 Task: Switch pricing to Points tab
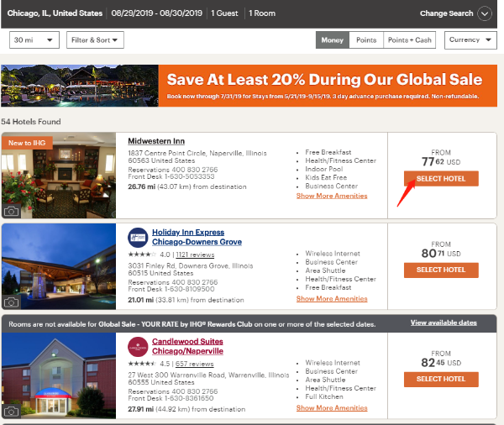click(x=366, y=39)
